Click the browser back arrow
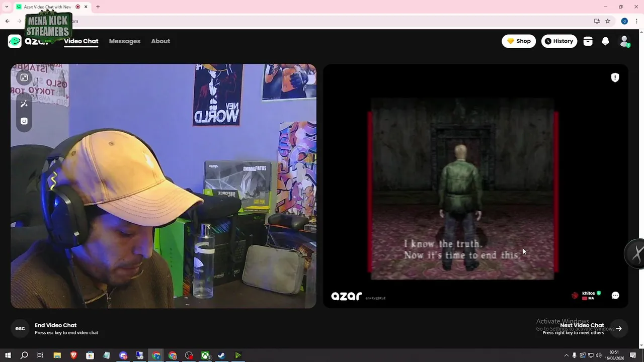The height and width of the screenshot is (362, 644). 7,21
